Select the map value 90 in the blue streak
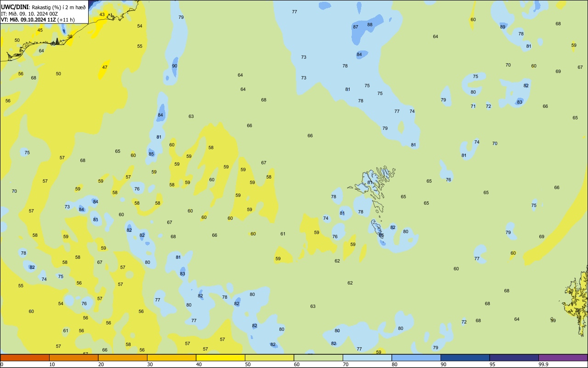 pos(175,66)
